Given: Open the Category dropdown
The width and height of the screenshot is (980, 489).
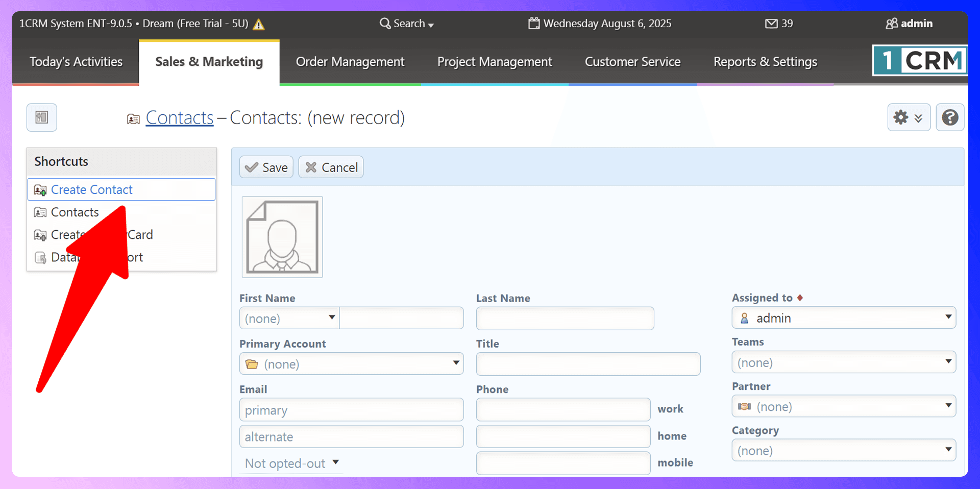Looking at the screenshot, I should click(x=844, y=450).
